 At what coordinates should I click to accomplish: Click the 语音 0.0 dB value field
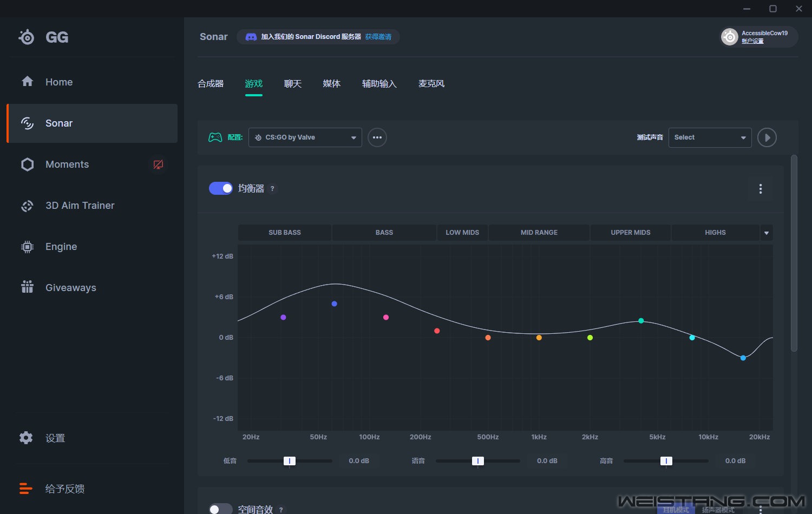click(x=547, y=461)
